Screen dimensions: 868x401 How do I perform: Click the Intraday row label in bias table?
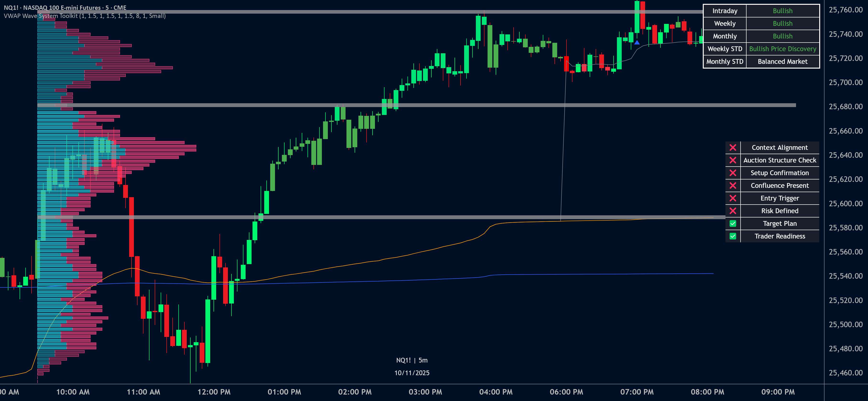[725, 11]
